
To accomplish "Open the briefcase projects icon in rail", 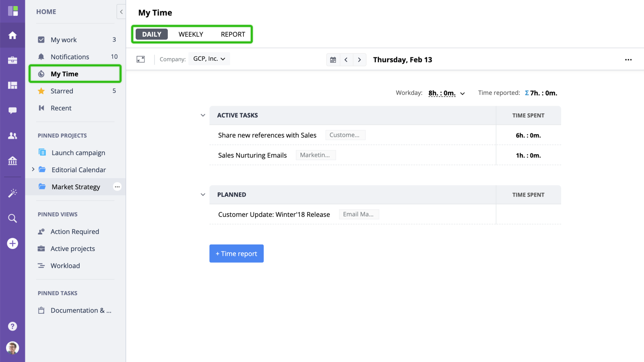I will (x=12, y=60).
